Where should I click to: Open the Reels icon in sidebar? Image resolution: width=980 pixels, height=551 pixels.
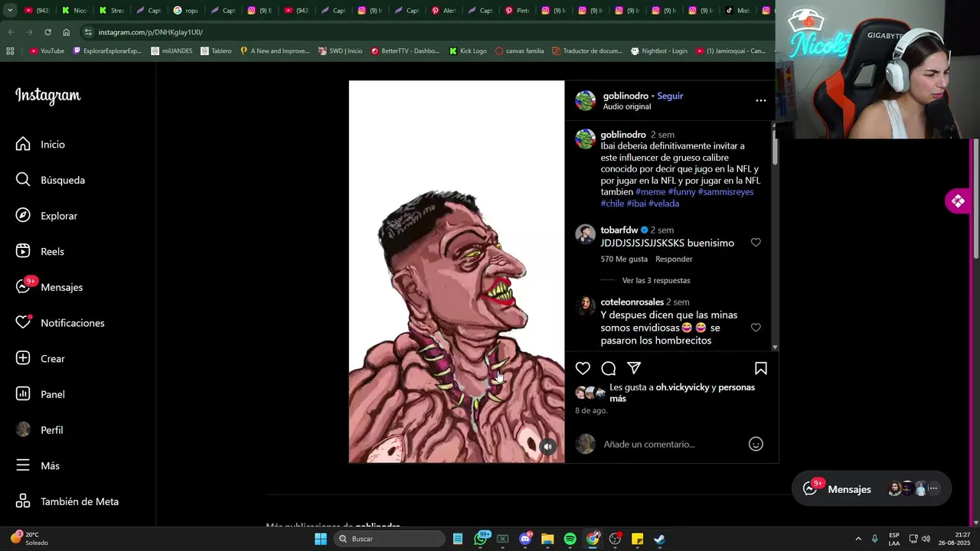[23, 251]
